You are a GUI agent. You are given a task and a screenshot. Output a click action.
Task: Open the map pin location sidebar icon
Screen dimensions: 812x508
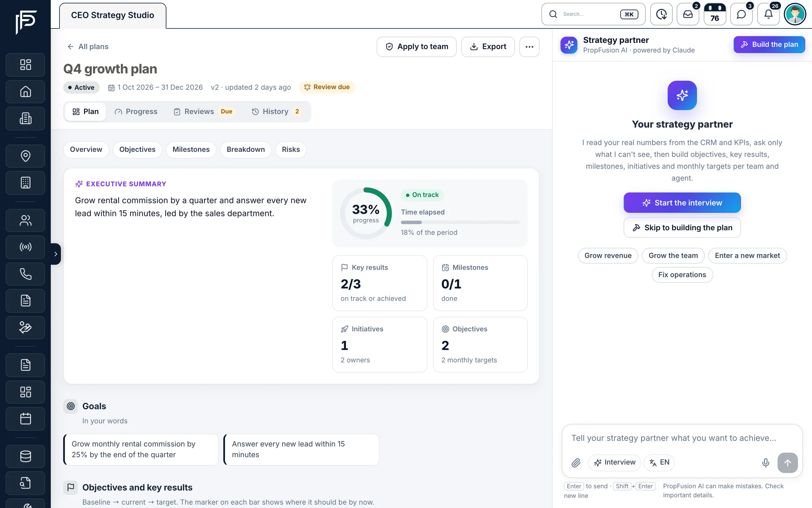(25, 156)
